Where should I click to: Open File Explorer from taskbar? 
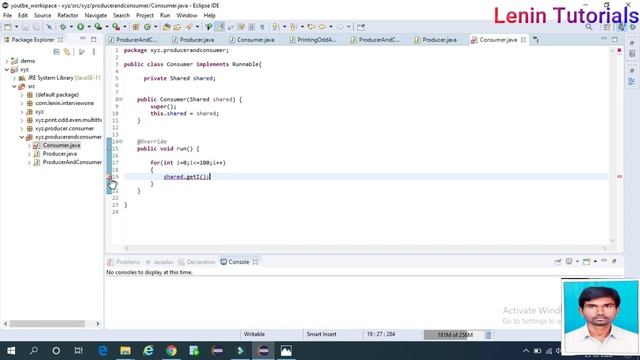click(x=125, y=351)
